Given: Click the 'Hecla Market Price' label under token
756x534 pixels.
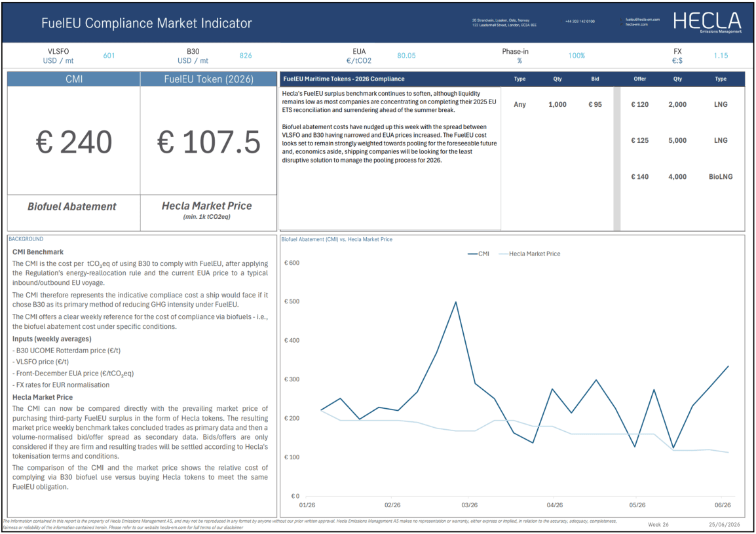Looking at the screenshot, I should click(207, 206).
